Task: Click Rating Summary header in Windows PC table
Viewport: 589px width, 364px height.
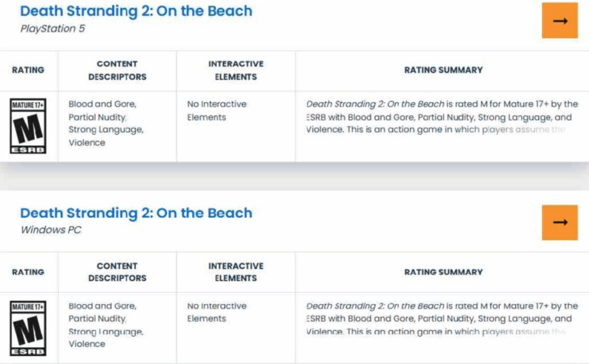Action: tap(443, 272)
